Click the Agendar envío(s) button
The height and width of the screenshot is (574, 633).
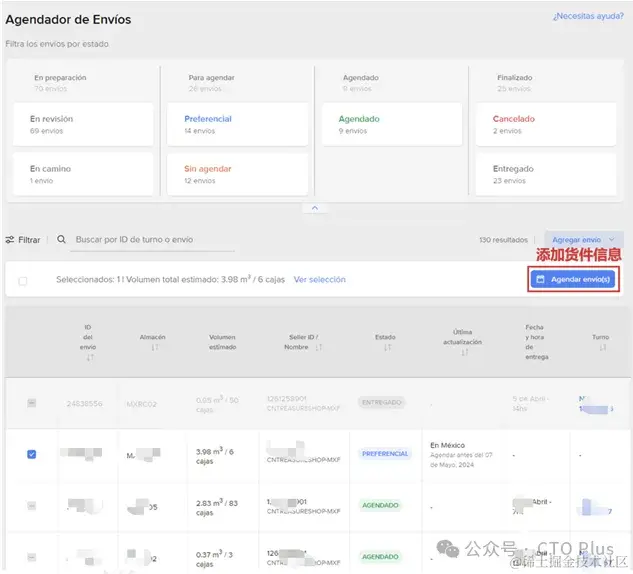click(573, 279)
